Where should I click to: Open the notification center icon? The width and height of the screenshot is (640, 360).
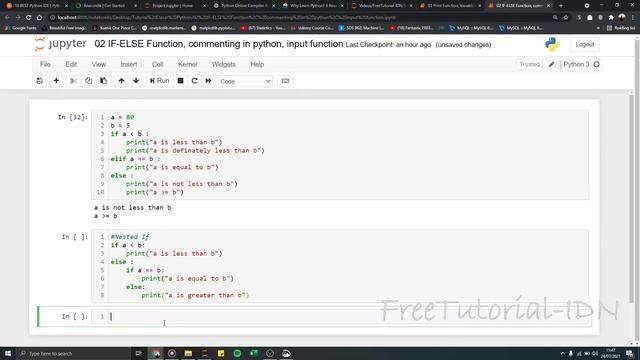click(630, 353)
